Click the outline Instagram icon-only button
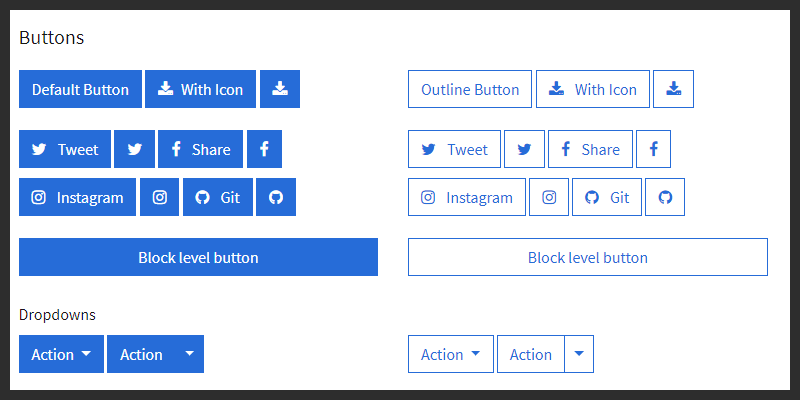 [x=548, y=197]
